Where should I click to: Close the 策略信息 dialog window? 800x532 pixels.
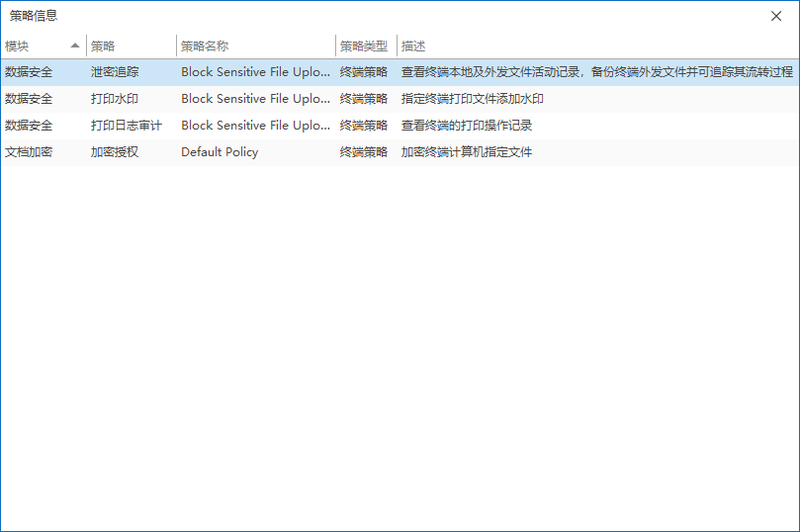tap(777, 16)
